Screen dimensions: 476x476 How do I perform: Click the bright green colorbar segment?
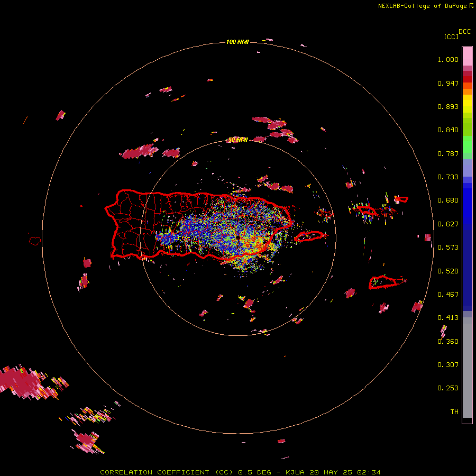pyautogui.click(x=467, y=144)
